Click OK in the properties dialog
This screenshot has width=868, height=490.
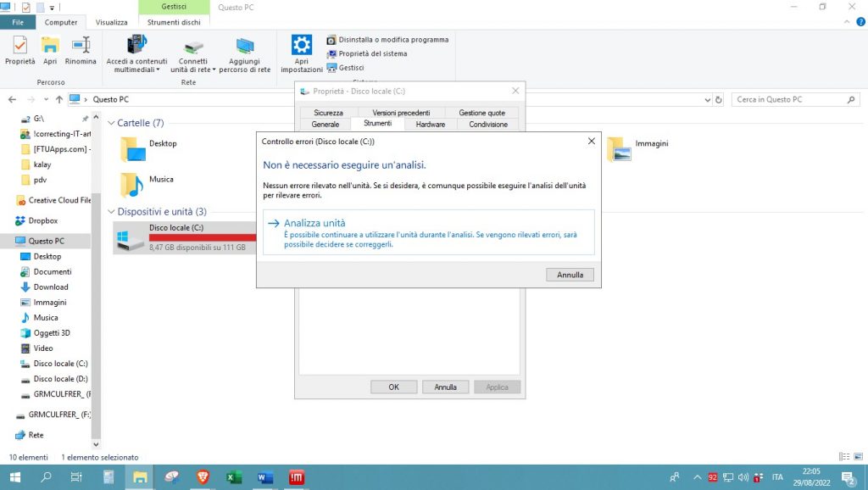point(393,387)
